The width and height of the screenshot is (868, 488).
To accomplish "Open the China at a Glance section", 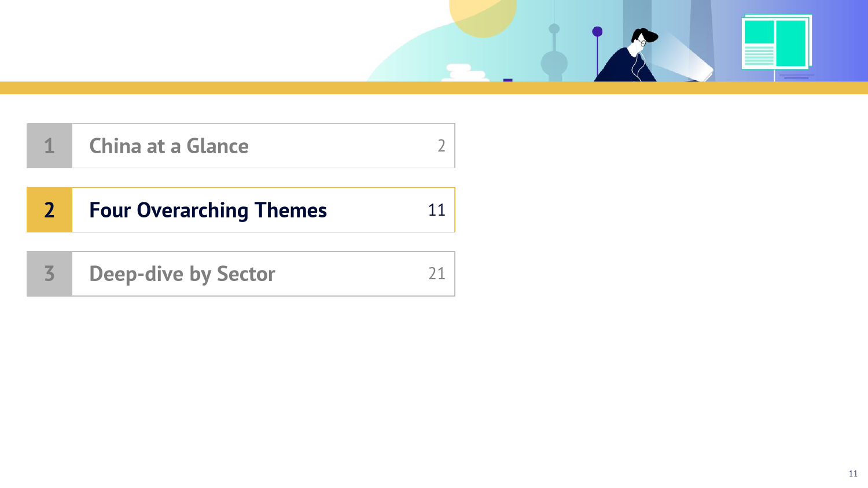I will click(x=169, y=146).
